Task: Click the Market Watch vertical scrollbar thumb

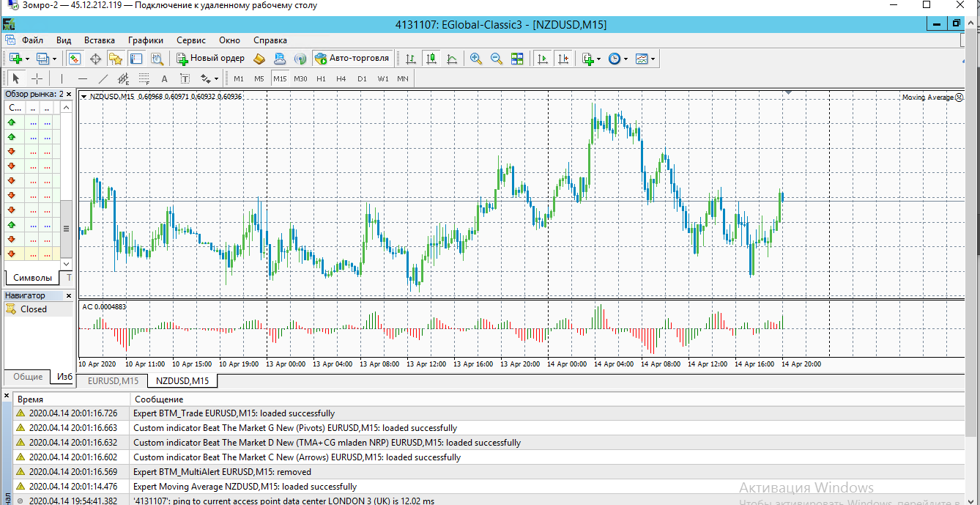Action: coord(66,229)
